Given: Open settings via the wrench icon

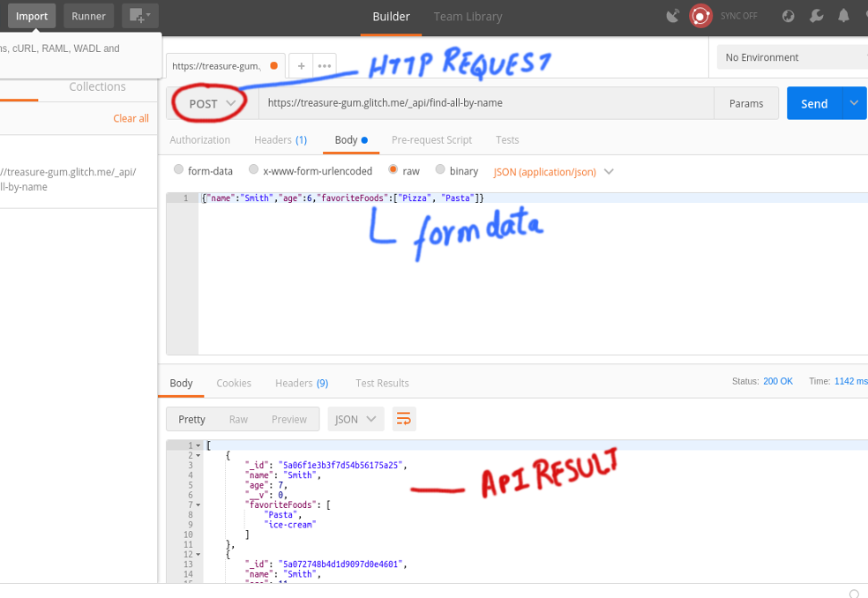Looking at the screenshot, I should pos(815,15).
